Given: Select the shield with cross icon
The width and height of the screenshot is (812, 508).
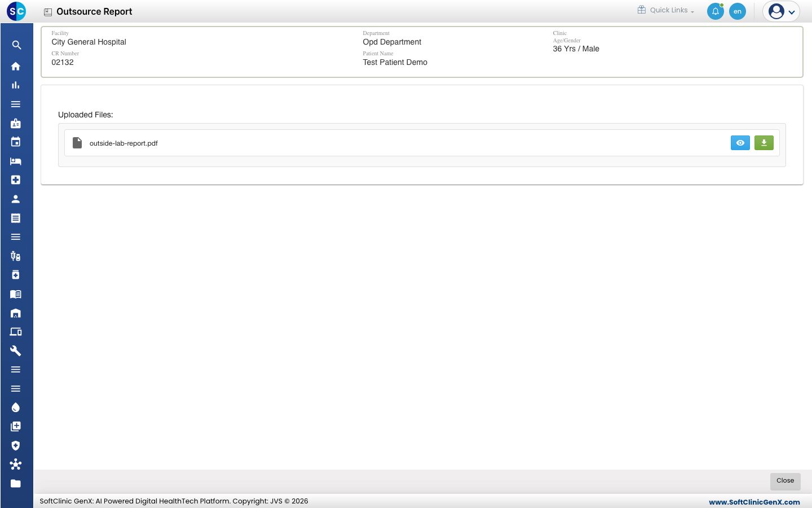Looking at the screenshot, I should [x=16, y=445].
